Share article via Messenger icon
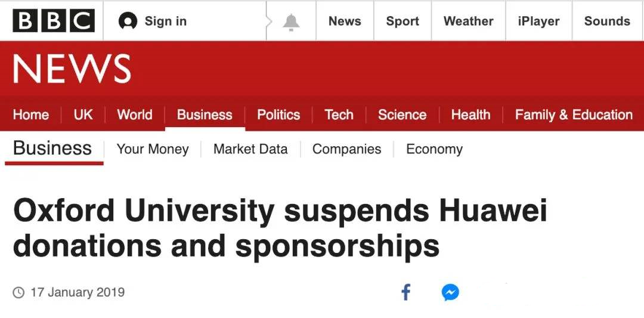This screenshot has height=318, width=644. 450,292
